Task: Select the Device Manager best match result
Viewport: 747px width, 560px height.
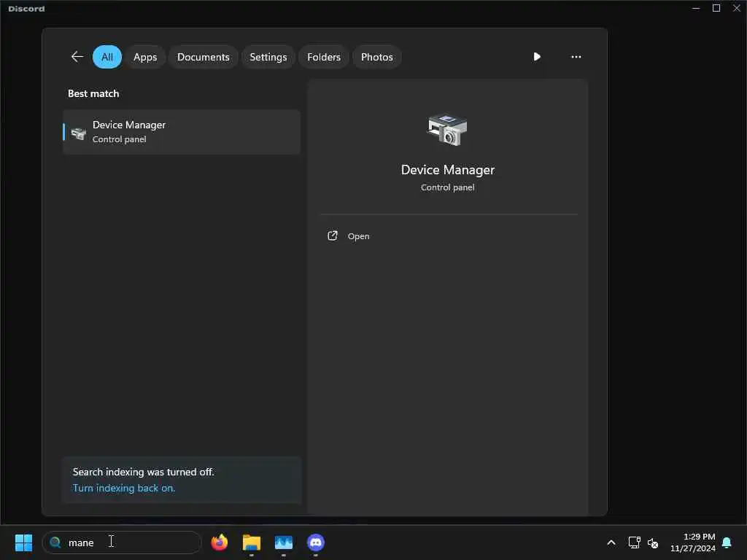Action: pyautogui.click(x=182, y=132)
